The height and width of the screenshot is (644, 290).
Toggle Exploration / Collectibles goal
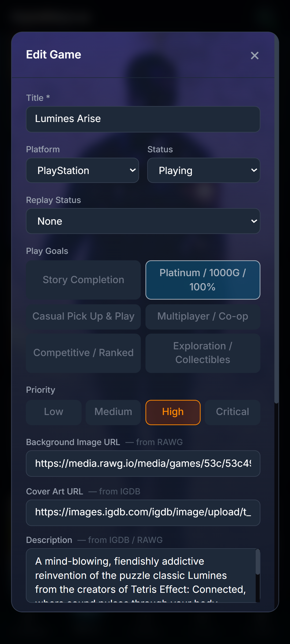tap(203, 353)
